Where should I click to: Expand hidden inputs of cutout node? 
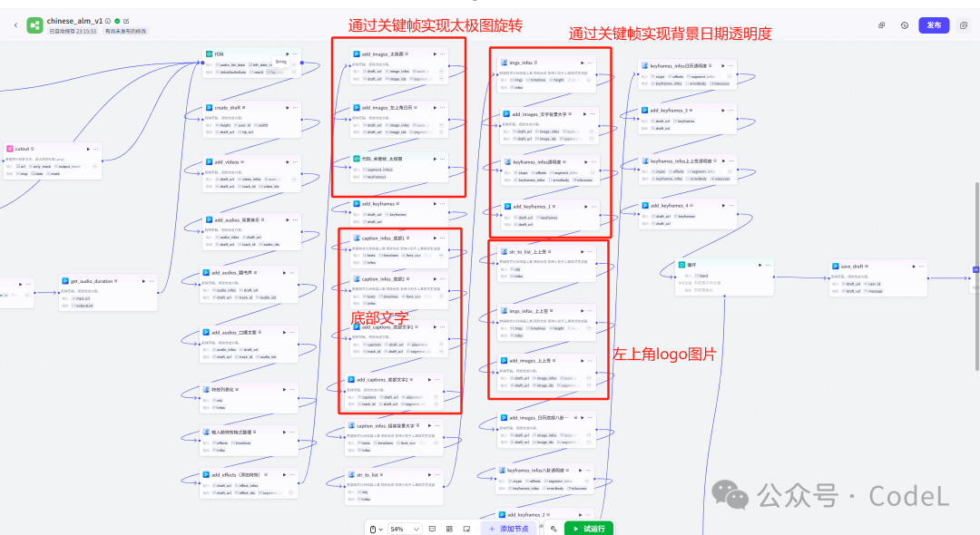tap(94, 167)
